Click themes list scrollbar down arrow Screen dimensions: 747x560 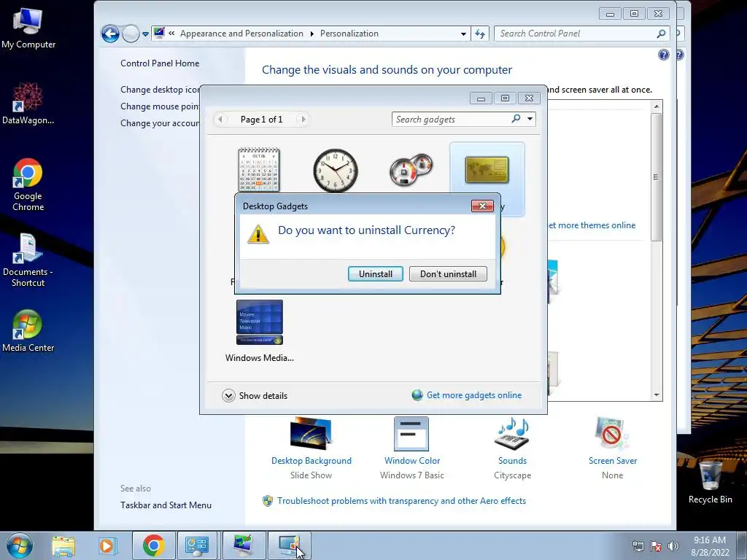point(657,394)
